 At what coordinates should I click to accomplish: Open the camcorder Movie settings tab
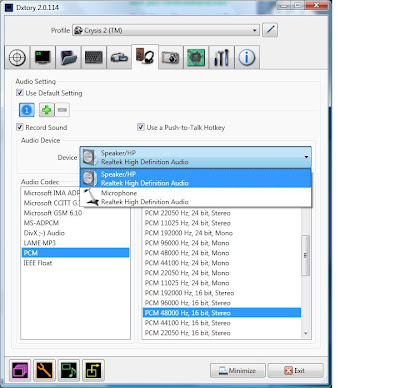(119, 58)
